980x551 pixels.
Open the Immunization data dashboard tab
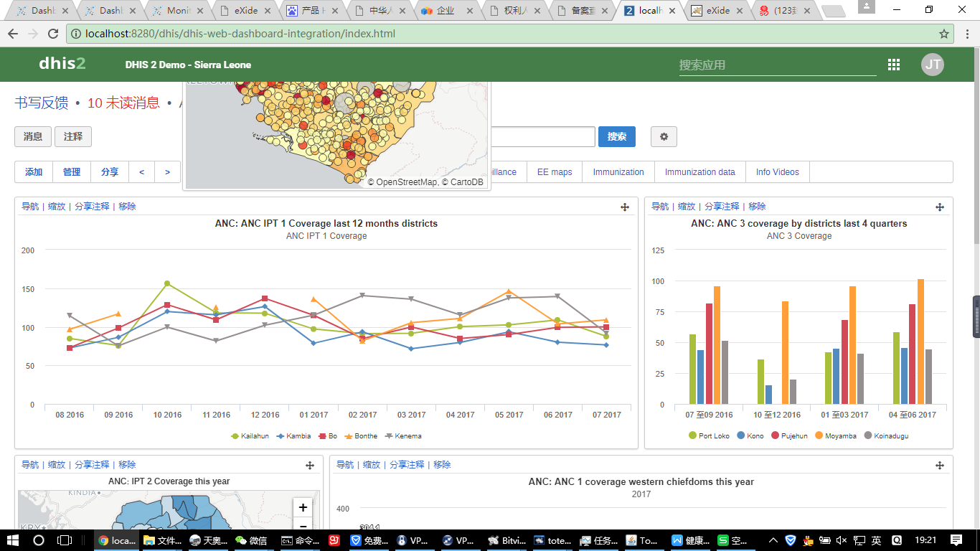click(699, 172)
